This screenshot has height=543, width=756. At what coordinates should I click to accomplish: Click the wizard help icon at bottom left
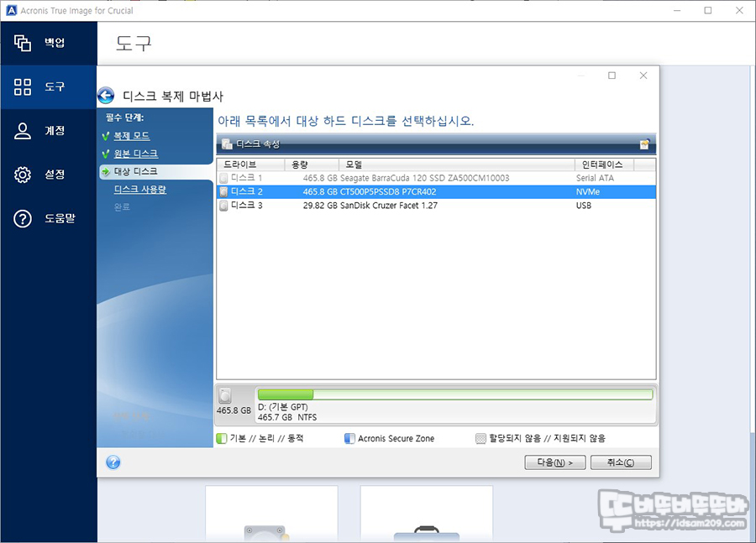113,462
